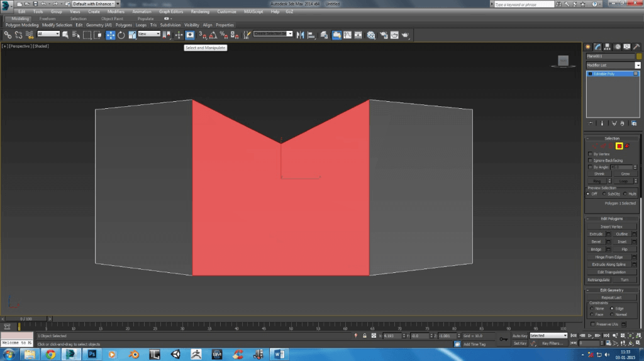644x361 pixels.
Task: Toggle Spinner Snap icon
Action: (x=235, y=35)
